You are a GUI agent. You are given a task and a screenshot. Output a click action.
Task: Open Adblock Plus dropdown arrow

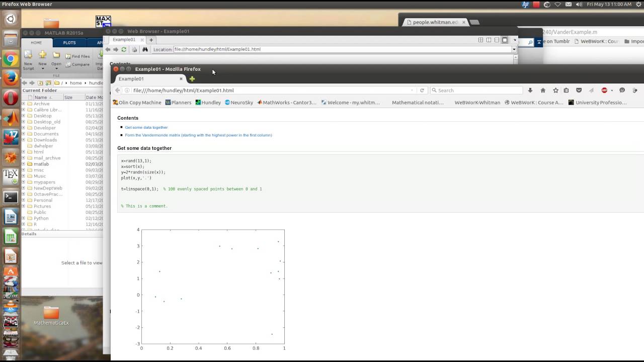click(612, 90)
